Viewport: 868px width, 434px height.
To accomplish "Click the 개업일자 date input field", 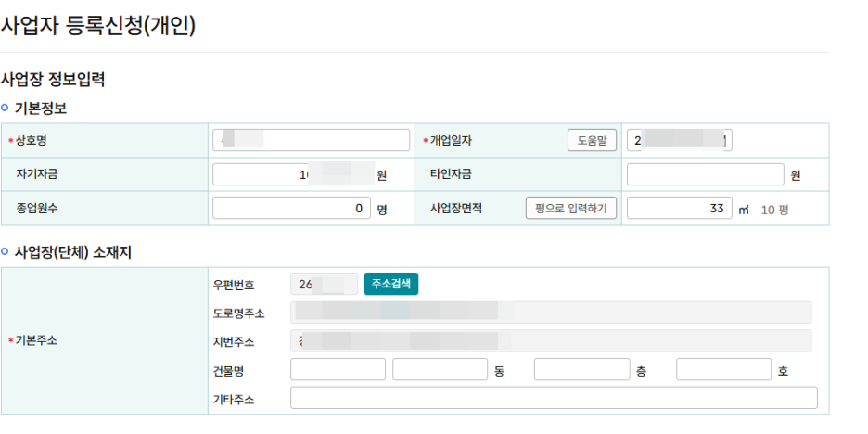I will tap(680, 140).
